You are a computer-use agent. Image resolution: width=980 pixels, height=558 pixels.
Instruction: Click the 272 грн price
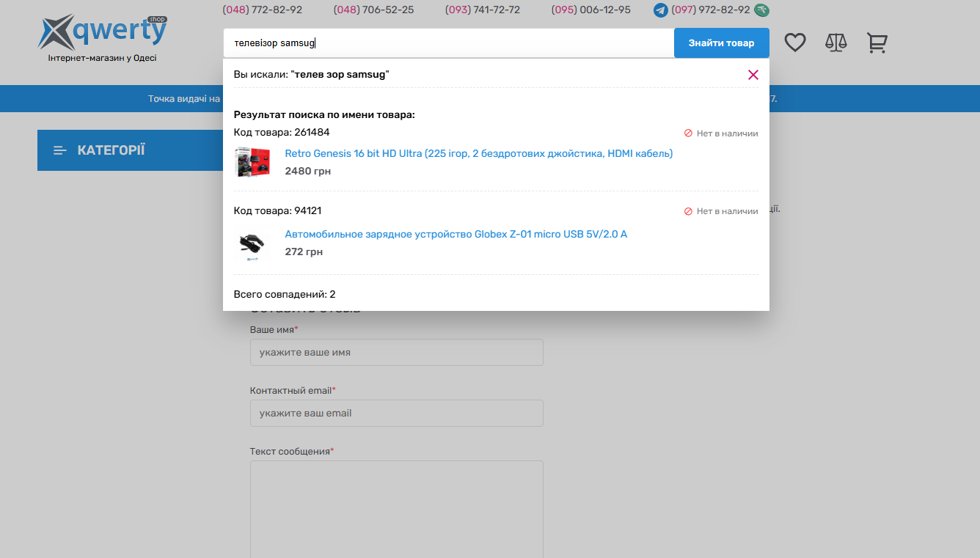304,252
